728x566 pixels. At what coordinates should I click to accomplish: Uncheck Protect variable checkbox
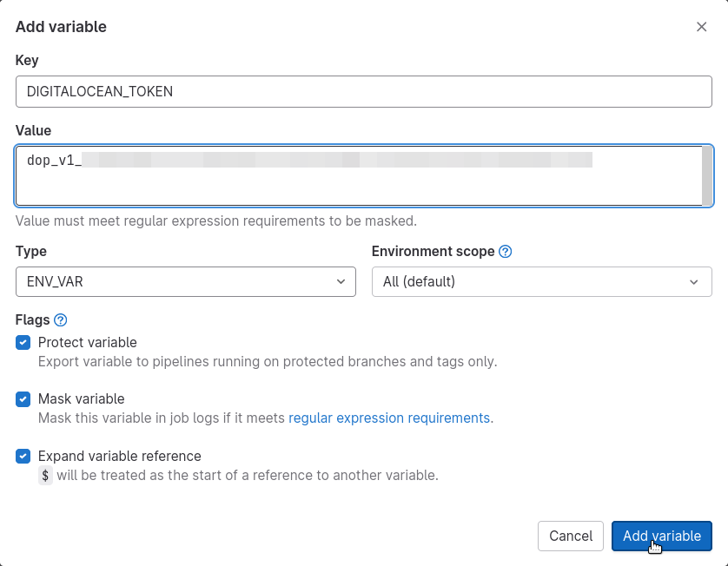pyautogui.click(x=23, y=342)
